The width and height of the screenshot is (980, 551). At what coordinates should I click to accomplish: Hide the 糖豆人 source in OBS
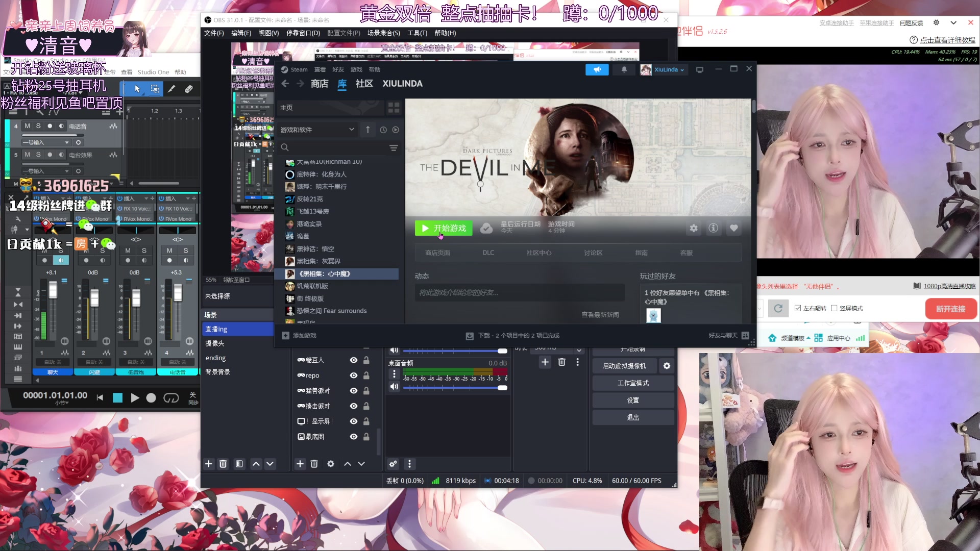pos(353,360)
